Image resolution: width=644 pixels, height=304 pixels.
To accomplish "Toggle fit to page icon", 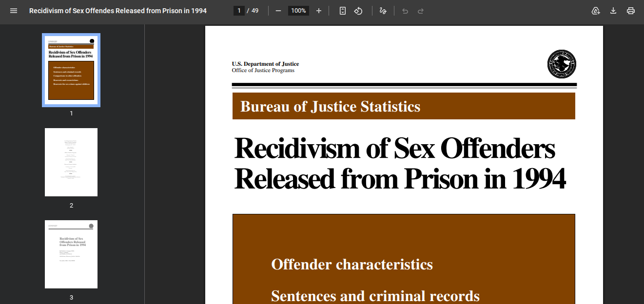I will (x=343, y=11).
